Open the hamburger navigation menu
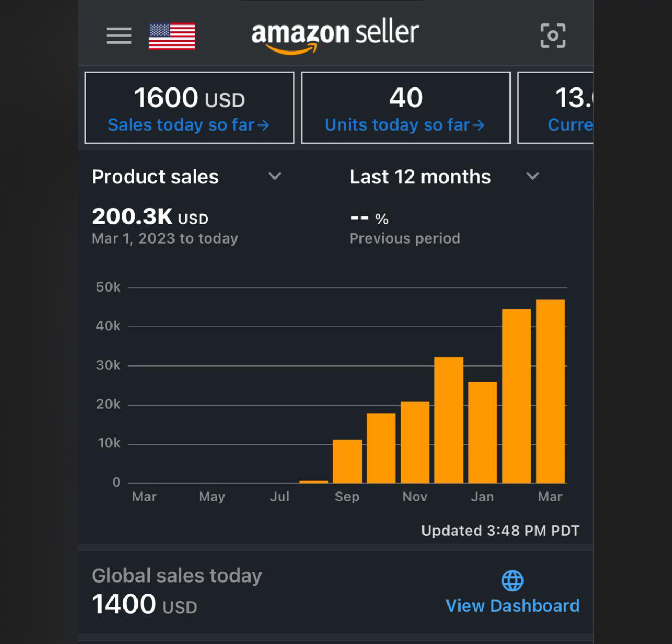This screenshot has width=672, height=644. click(119, 35)
